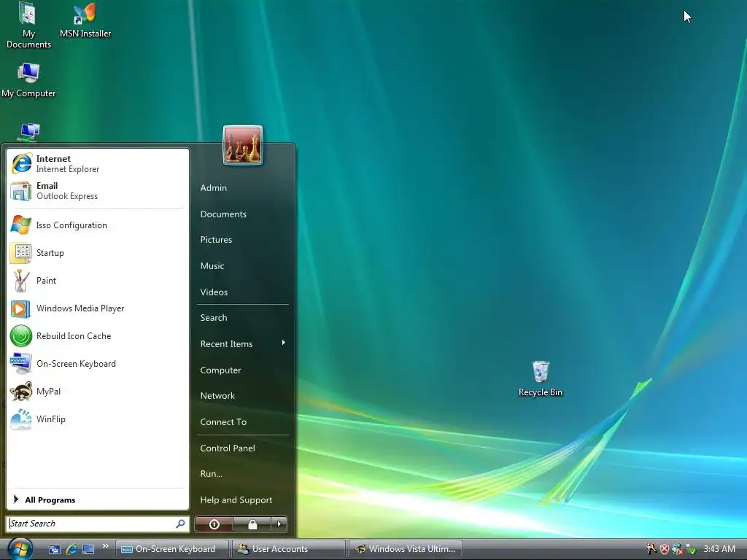Lock the computer with padlock button
747x560 pixels.
tap(252, 524)
